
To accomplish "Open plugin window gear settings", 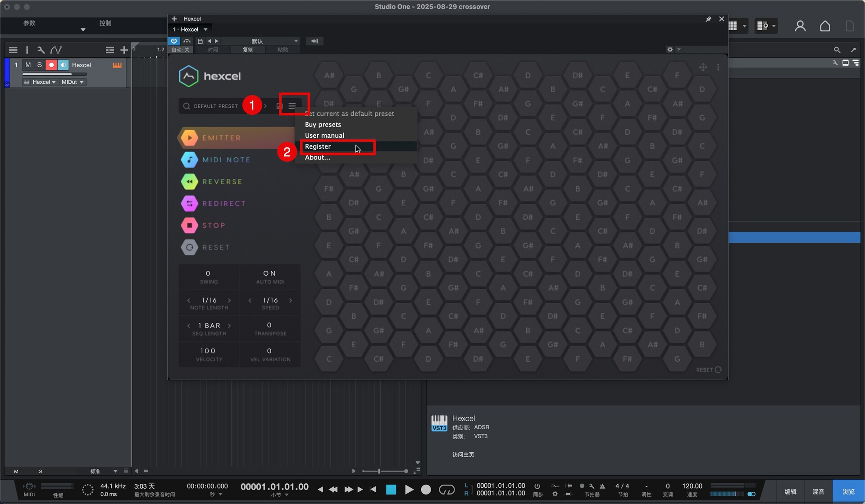I will point(670,50).
